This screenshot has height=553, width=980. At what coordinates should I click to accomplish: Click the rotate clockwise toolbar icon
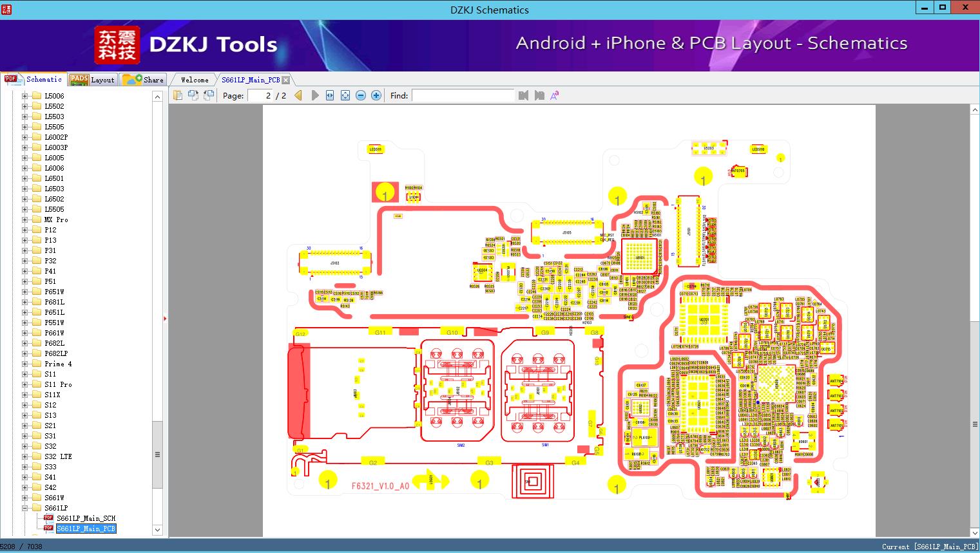(209, 95)
